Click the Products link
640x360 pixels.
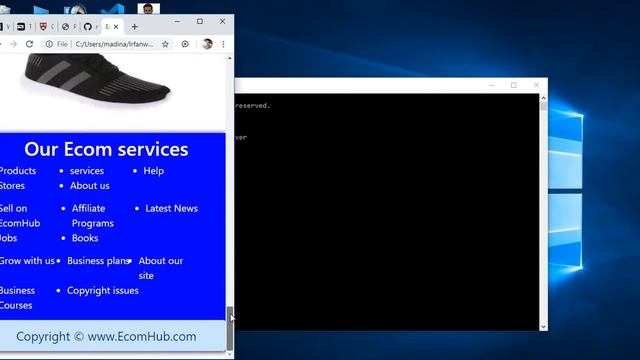18,171
